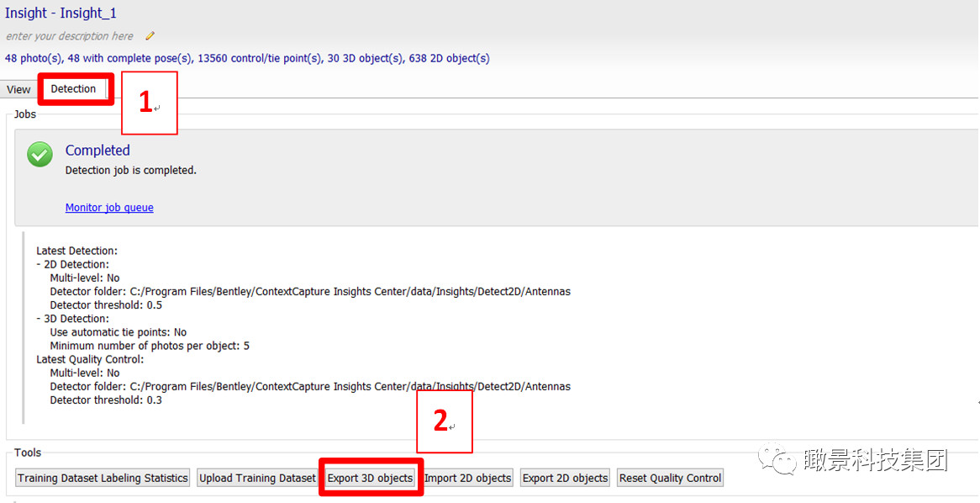980x503 pixels.
Task: Click 'Detection job is completed.' message
Action: point(130,170)
